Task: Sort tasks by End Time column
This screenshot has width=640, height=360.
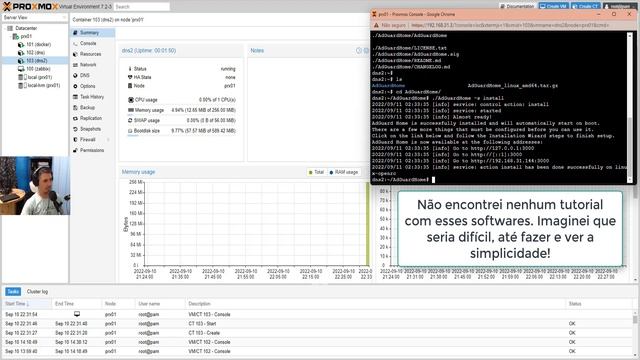Action: [x=76, y=304]
